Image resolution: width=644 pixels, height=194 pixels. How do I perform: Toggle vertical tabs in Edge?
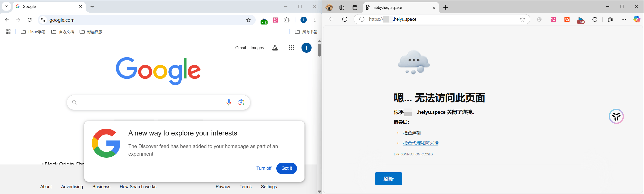(x=355, y=8)
